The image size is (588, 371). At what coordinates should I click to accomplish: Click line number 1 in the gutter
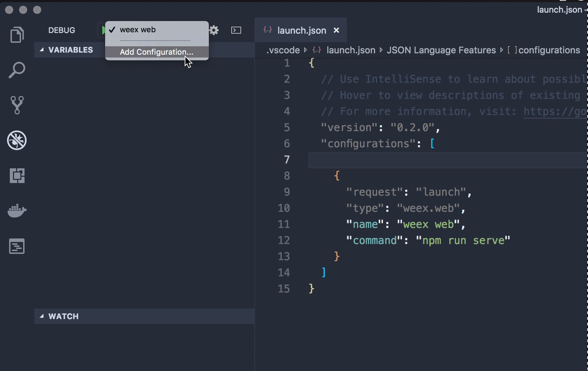tap(287, 63)
